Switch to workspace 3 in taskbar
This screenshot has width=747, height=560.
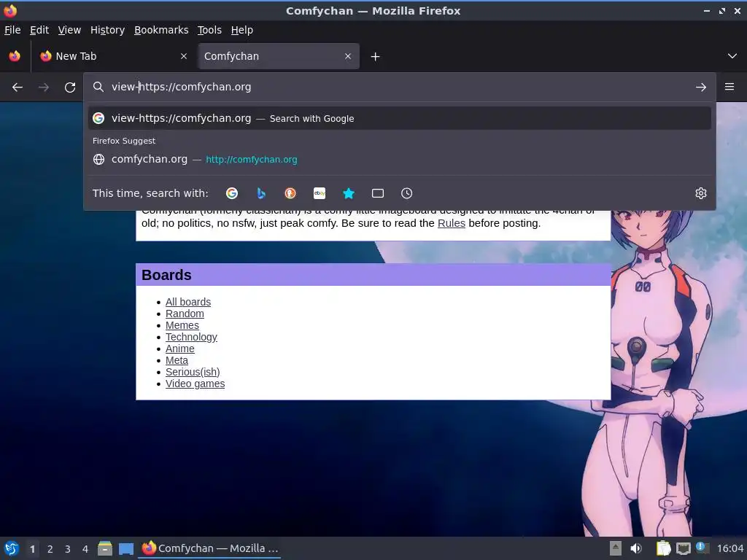[68, 549]
